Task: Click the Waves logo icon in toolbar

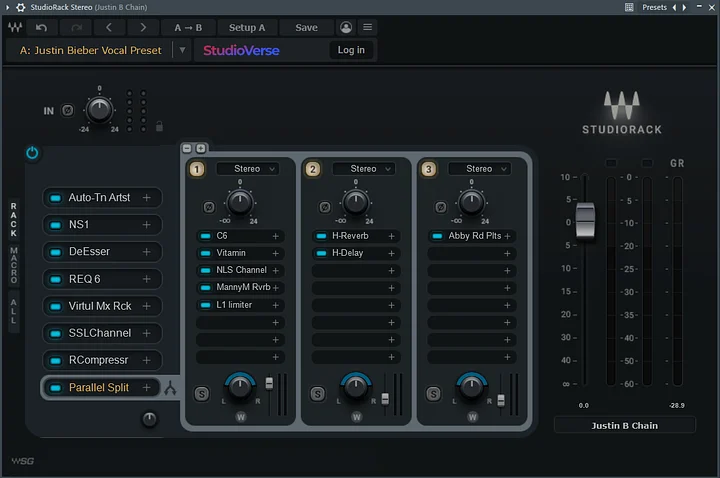Action: point(15,28)
